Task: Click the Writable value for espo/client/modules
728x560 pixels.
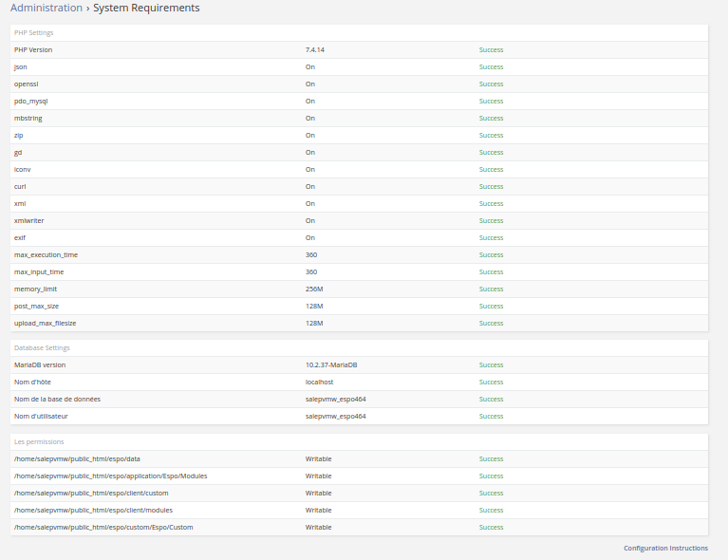Action: (x=318, y=511)
